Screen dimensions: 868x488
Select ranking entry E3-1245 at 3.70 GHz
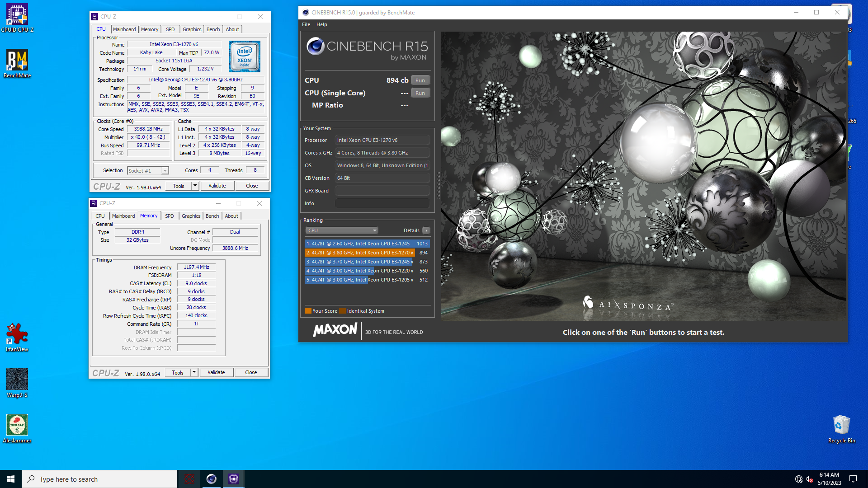367,262
